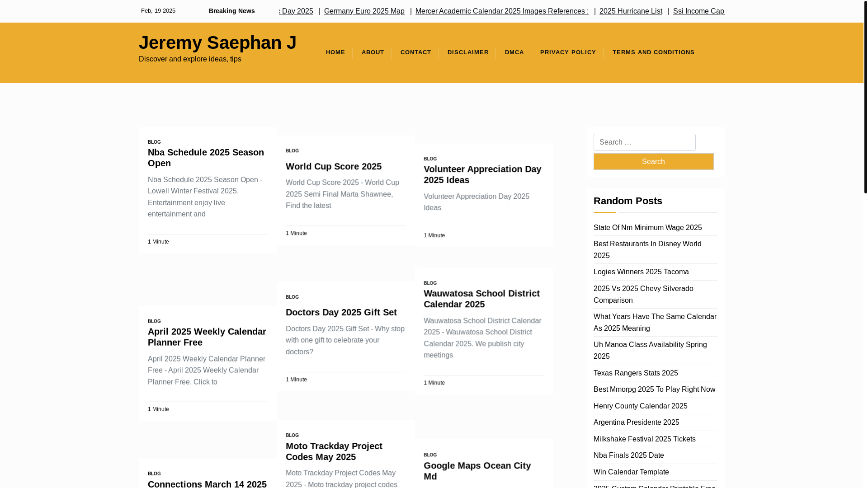Open Argentina Presidente 2025
868x488 pixels.
(x=636, y=422)
